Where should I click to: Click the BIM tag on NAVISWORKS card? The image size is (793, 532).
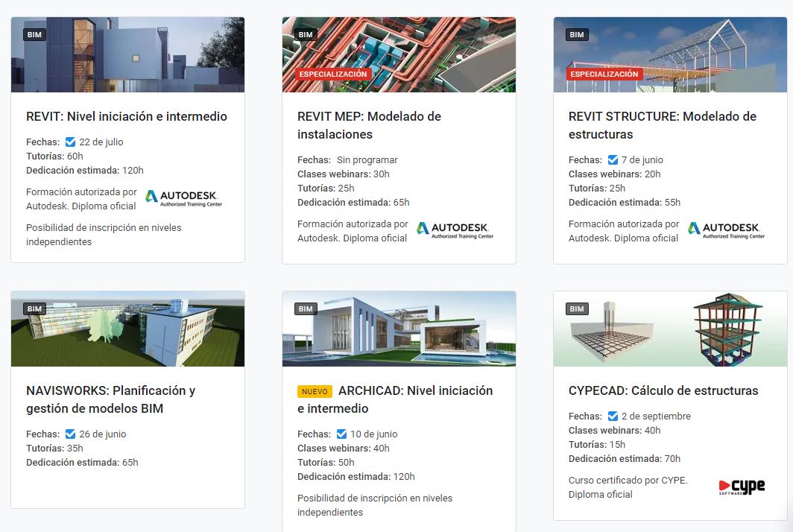click(x=34, y=308)
